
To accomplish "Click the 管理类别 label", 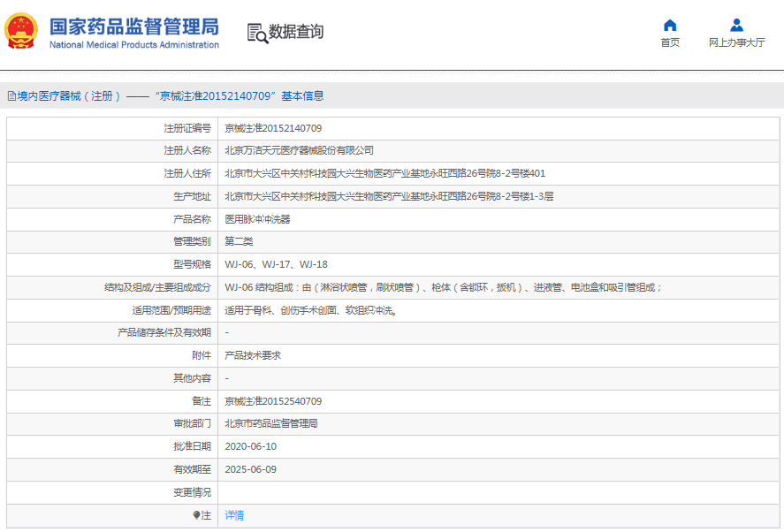I will coord(192,241).
